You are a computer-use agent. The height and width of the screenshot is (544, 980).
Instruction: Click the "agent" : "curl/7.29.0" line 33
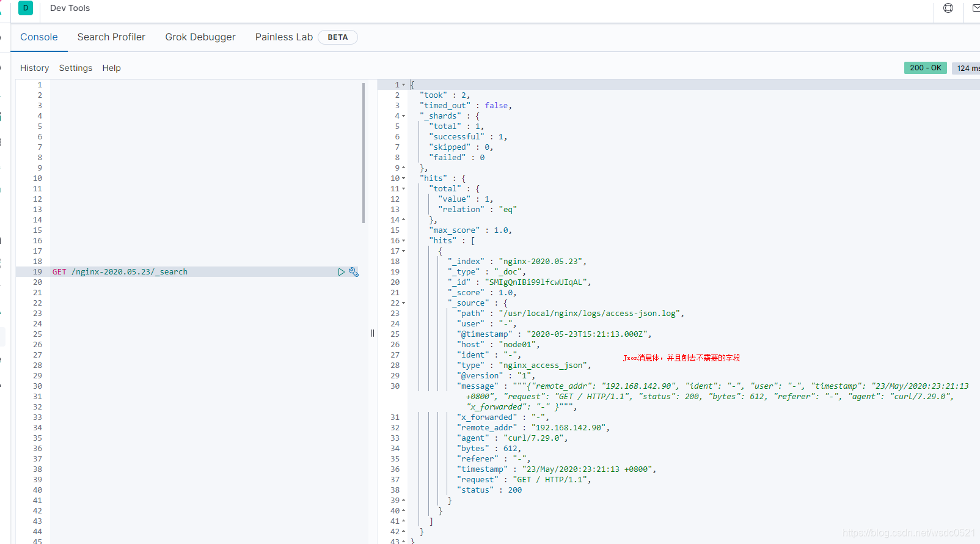coord(512,438)
